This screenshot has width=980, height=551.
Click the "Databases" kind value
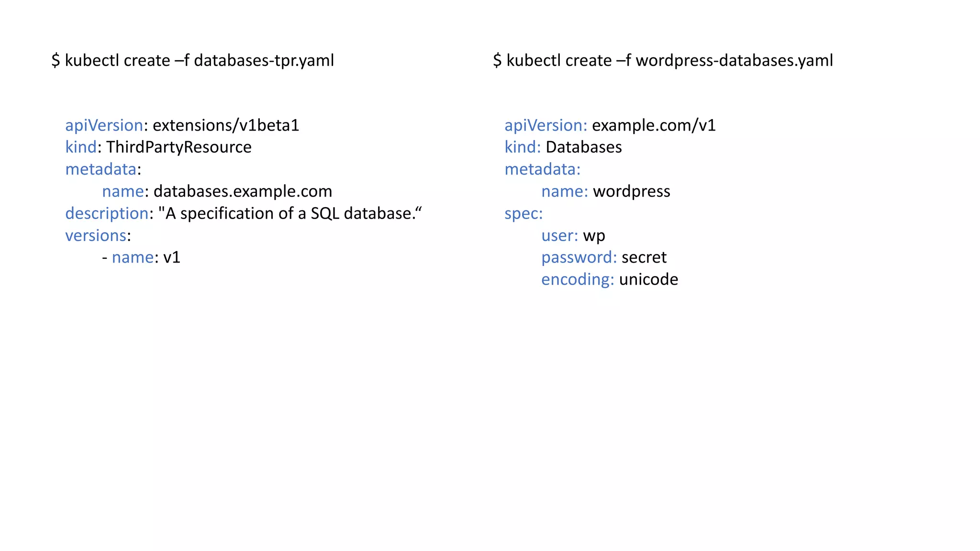click(x=584, y=147)
